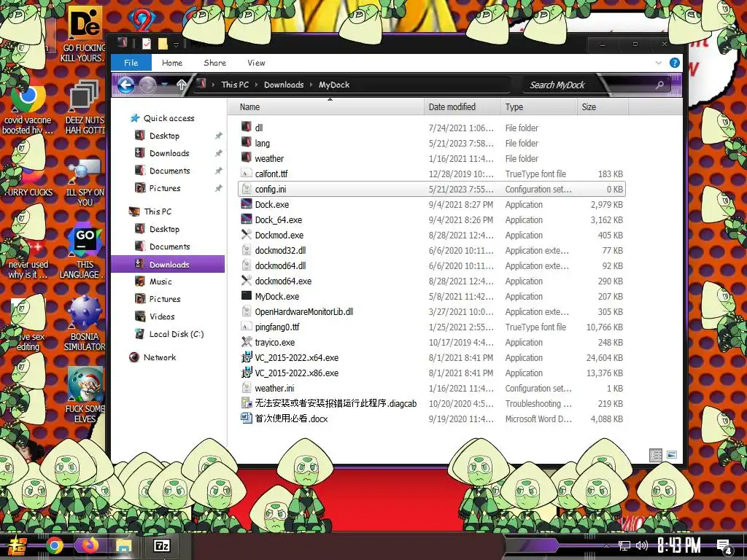747x560 pixels.
Task: Select the weather folder icon
Action: [247, 157]
